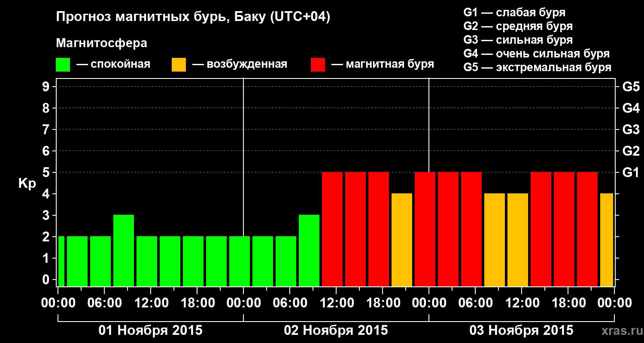The width and height of the screenshot is (644, 343).
Task: Click the '06:00' time label under 03 Ноября
Action: tap(475, 303)
